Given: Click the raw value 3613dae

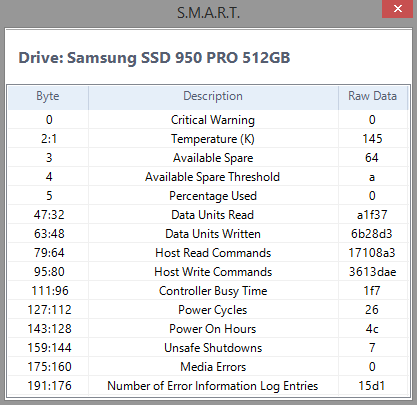Looking at the screenshot, I should click(x=372, y=272).
